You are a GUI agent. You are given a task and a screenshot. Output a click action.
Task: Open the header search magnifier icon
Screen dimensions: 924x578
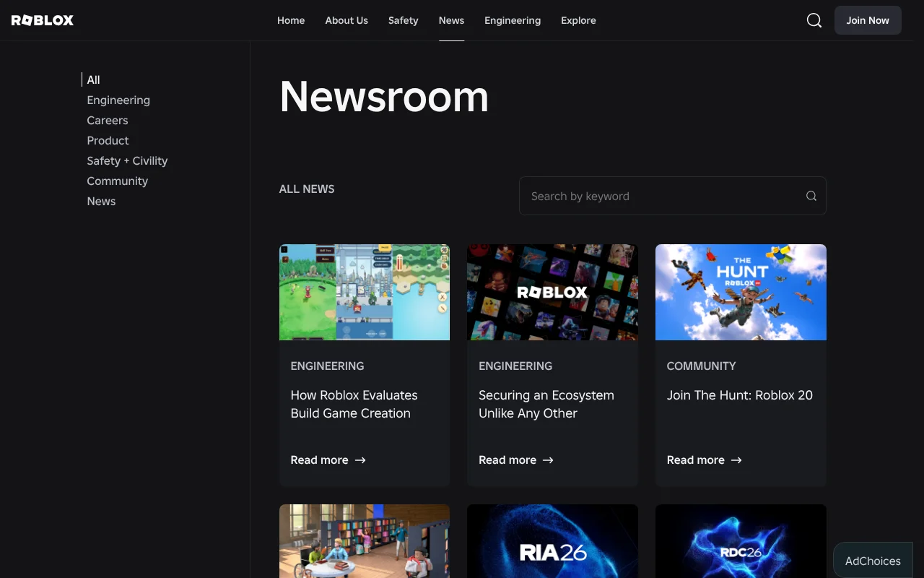click(814, 20)
